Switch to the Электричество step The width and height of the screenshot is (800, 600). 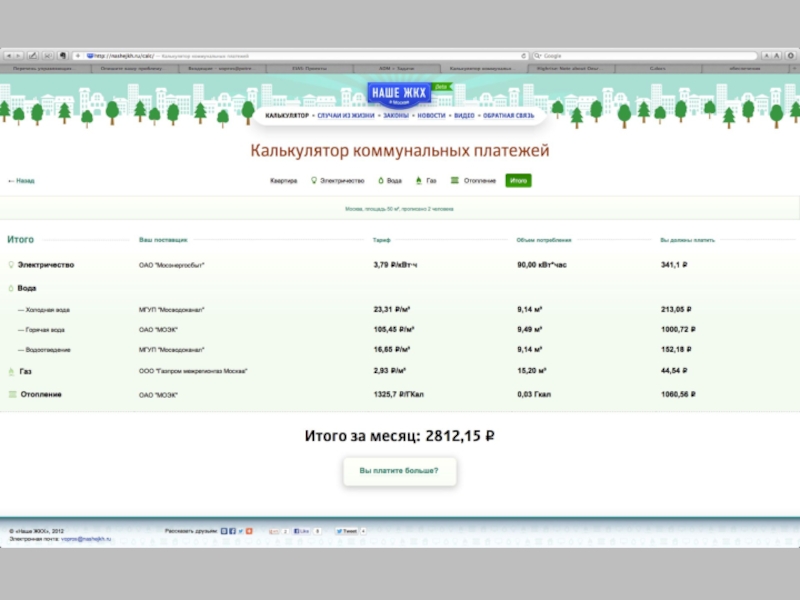coord(338,181)
